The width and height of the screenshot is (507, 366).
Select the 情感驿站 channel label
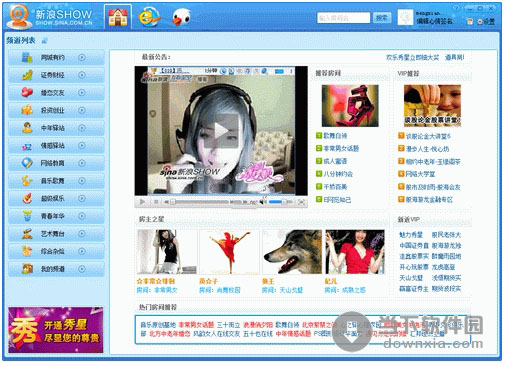[x=53, y=146]
